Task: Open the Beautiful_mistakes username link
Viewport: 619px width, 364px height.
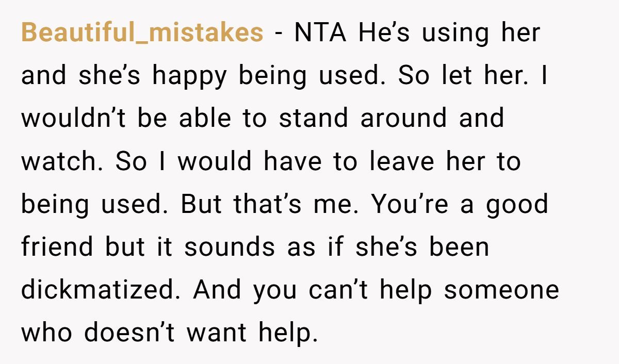Action: [x=142, y=34]
